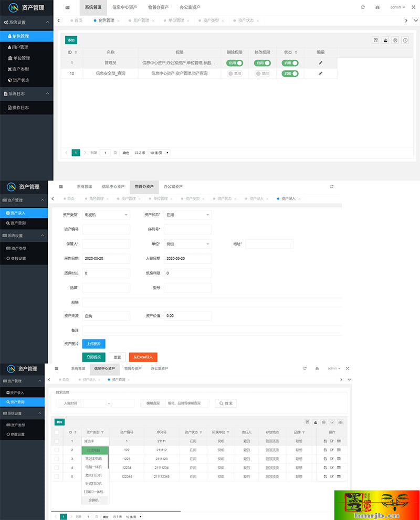This screenshot has height=520, width=420.
Task: Collapse sidebar via menu icon, top screenshot
Action: (x=68, y=7)
